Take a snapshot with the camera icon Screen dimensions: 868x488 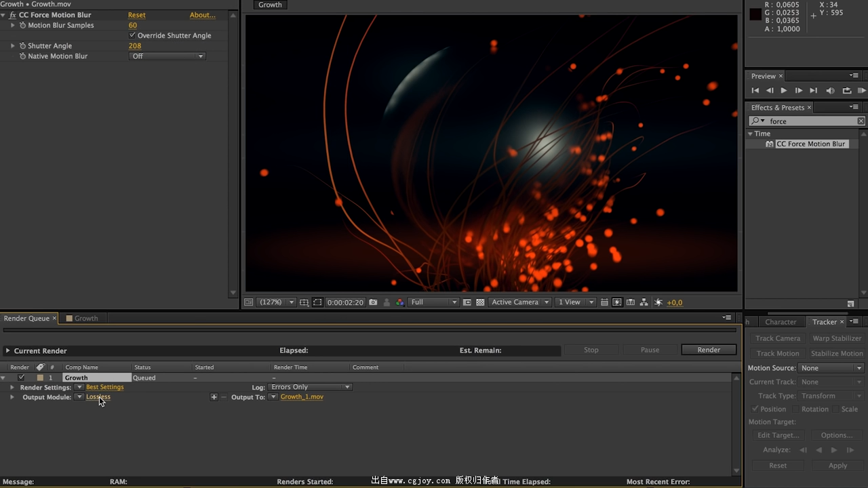pos(373,302)
